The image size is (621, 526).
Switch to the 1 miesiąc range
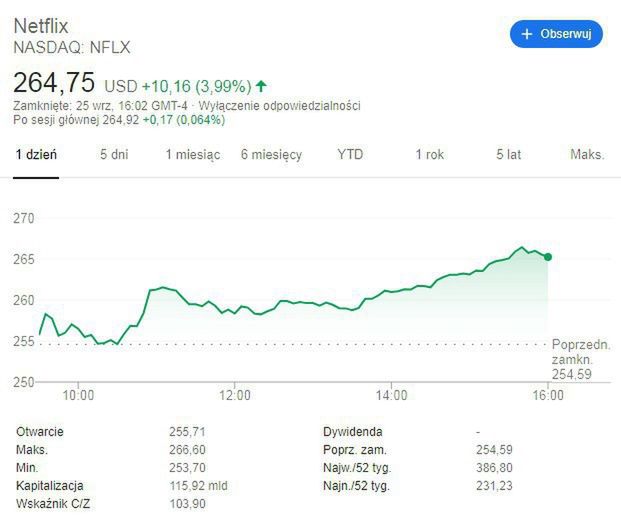(x=193, y=155)
